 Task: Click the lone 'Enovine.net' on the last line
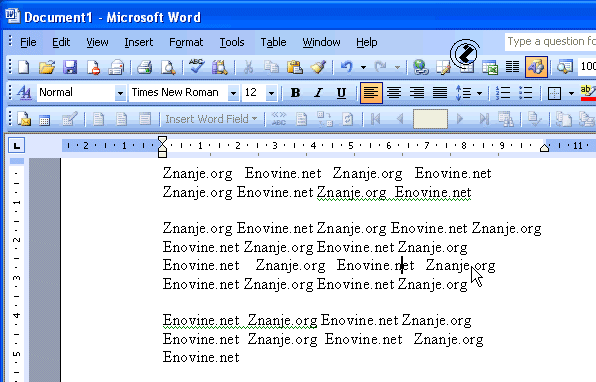201,357
